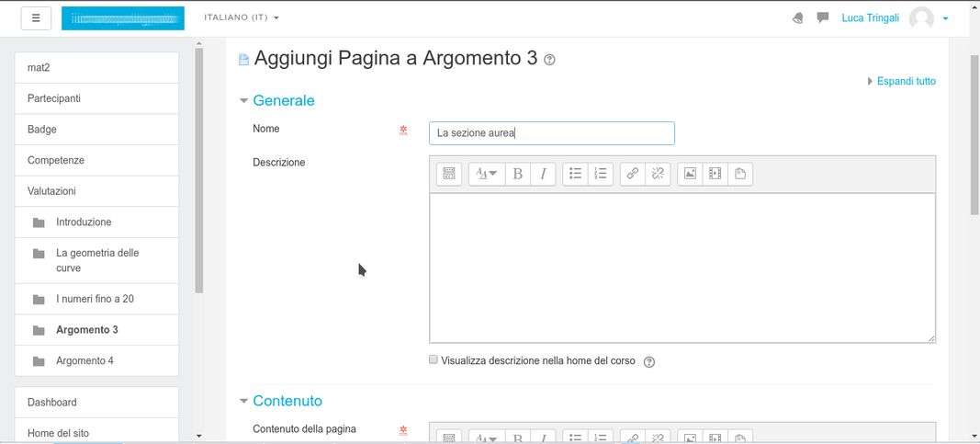Insert media in Descrizione editor
Screen dimensions: 980x444
coord(715,174)
